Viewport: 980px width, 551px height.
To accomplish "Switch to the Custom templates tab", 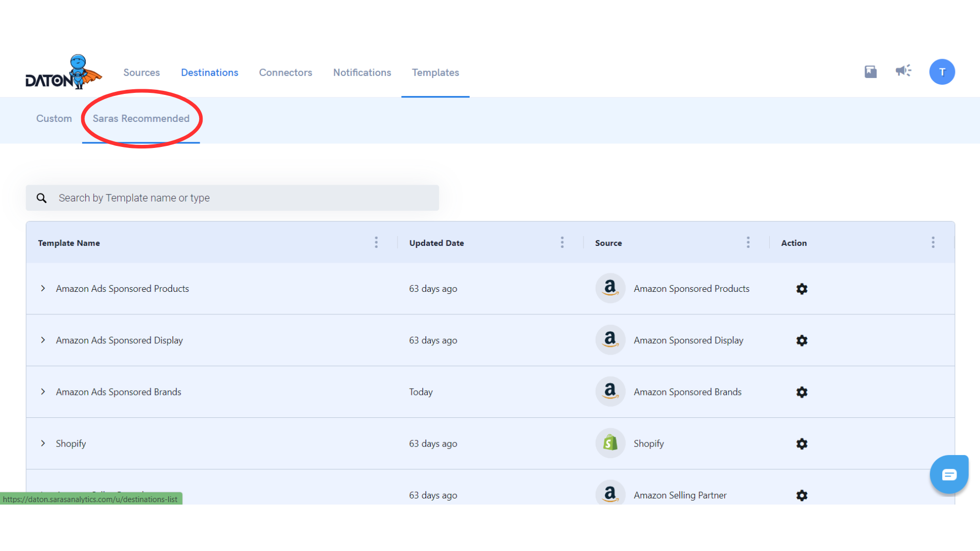I will coord(54,118).
